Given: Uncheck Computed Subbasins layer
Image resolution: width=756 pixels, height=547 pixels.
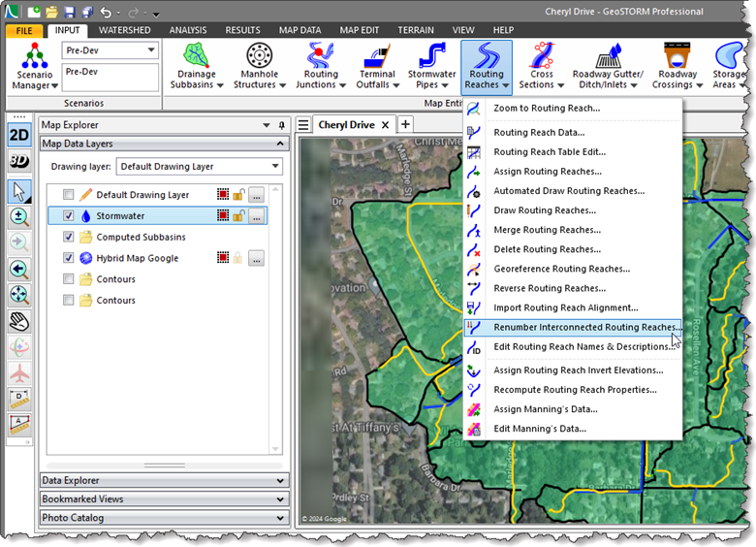Looking at the screenshot, I should click(x=69, y=237).
